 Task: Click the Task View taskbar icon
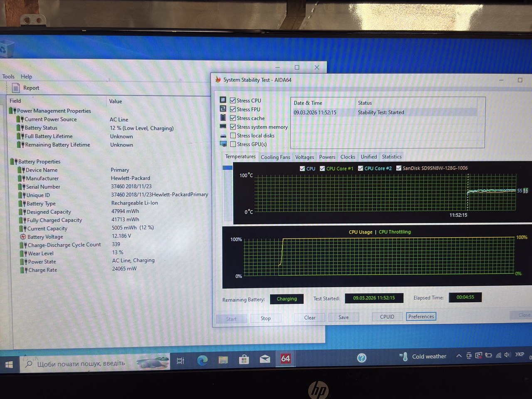click(x=180, y=361)
